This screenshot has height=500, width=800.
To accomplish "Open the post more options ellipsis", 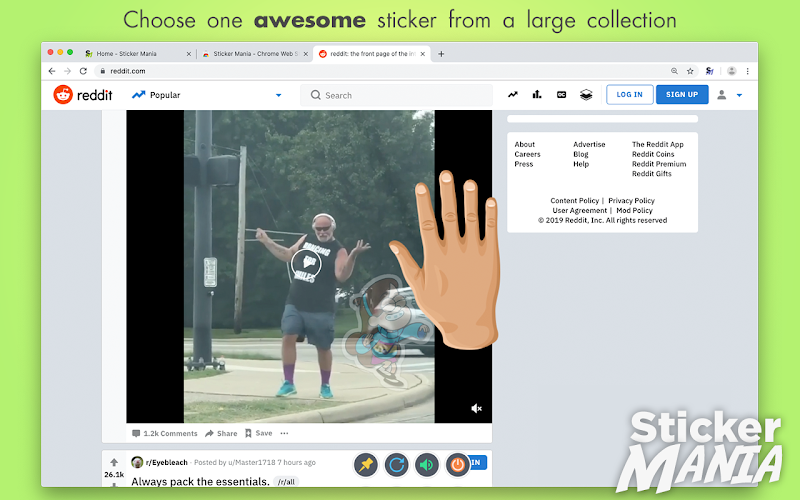I will pyautogui.click(x=284, y=433).
